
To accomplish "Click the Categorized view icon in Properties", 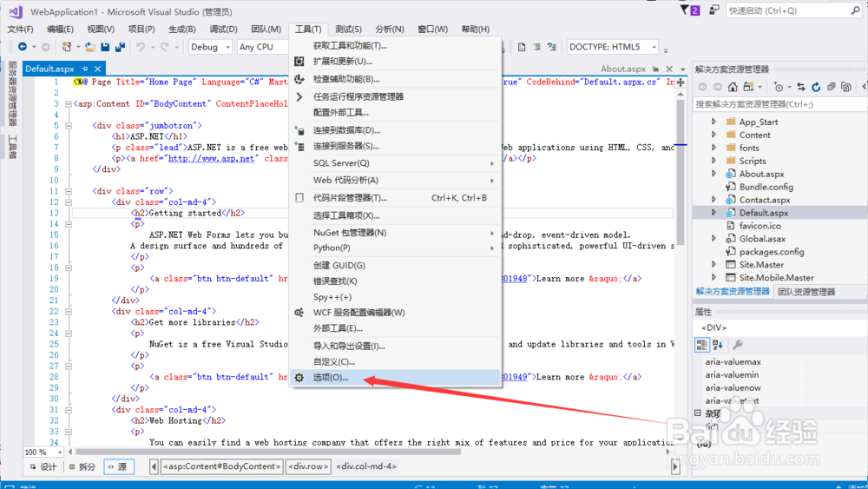I will [702, 345].
